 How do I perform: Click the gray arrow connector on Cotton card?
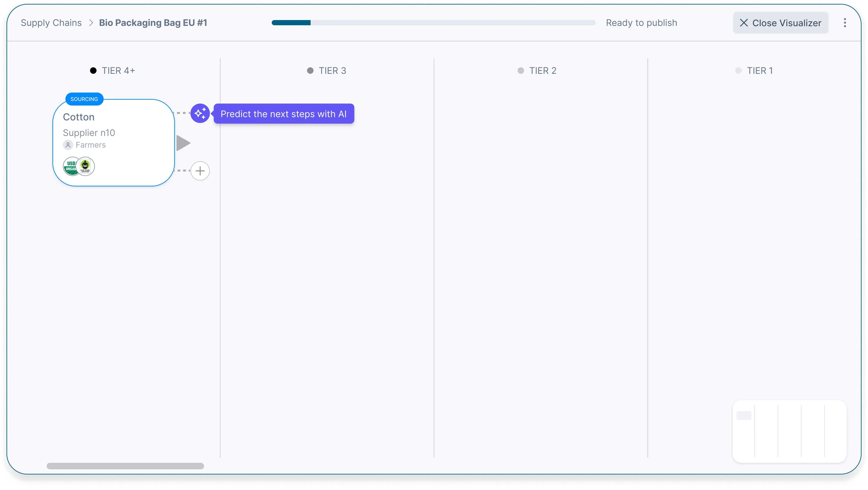(183, 143)
